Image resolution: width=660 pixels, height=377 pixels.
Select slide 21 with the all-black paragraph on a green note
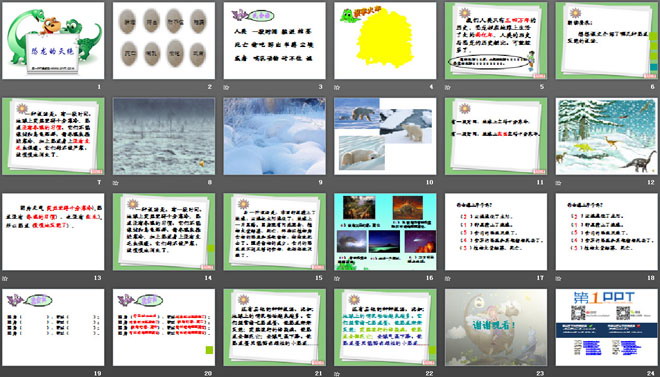274,327
